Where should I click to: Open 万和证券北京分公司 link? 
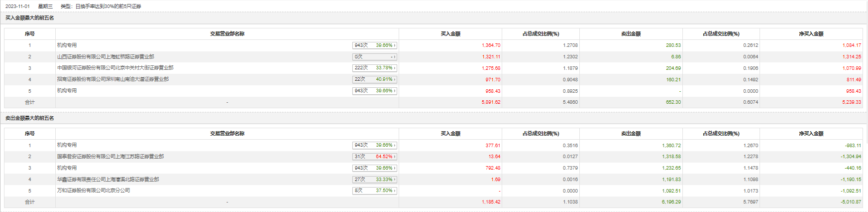93,191
